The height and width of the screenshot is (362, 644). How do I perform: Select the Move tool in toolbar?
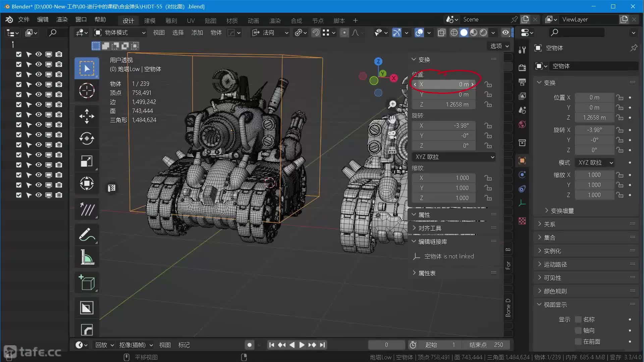click(x=87, y=116)
